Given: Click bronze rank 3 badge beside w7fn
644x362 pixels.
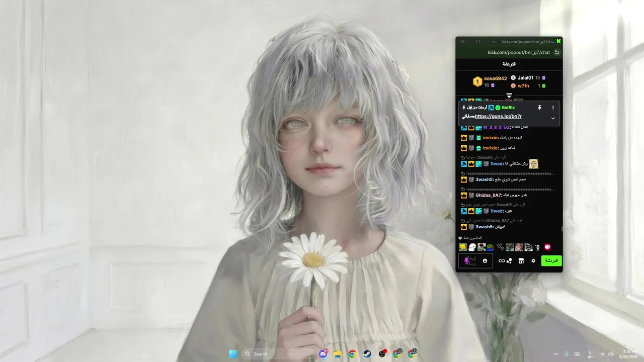Looking at the screenshot, I should coord(513,85).
